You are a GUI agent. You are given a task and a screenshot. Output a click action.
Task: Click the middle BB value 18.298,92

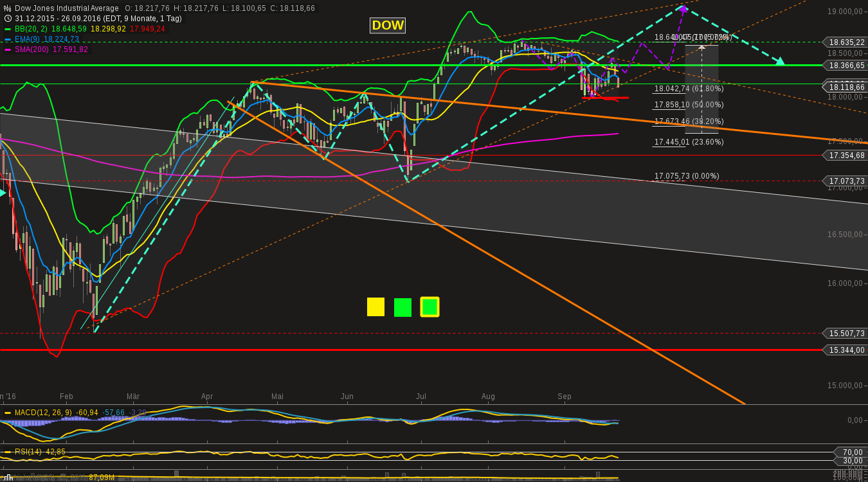point(108,29)
